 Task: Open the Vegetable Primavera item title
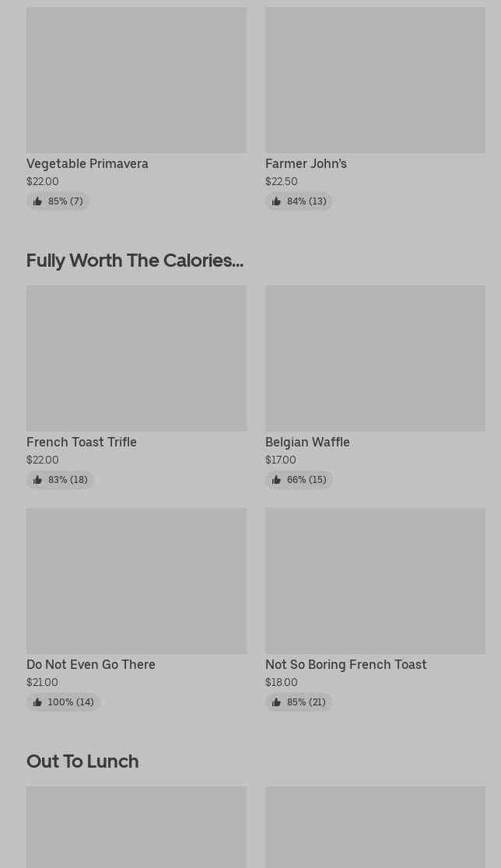(87, 164)
